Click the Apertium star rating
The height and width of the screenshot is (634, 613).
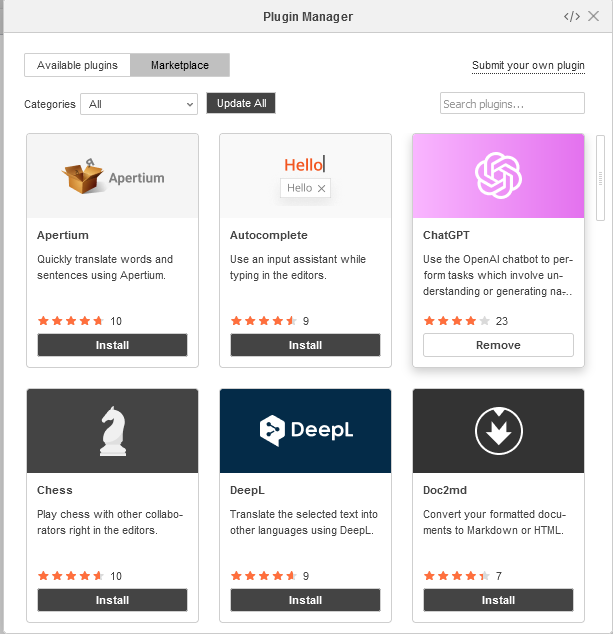[x=71, y=321]
